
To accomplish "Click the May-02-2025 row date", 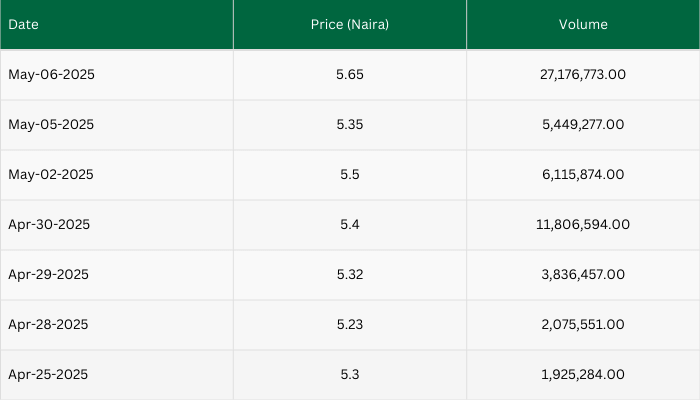I will click(51, 175).
